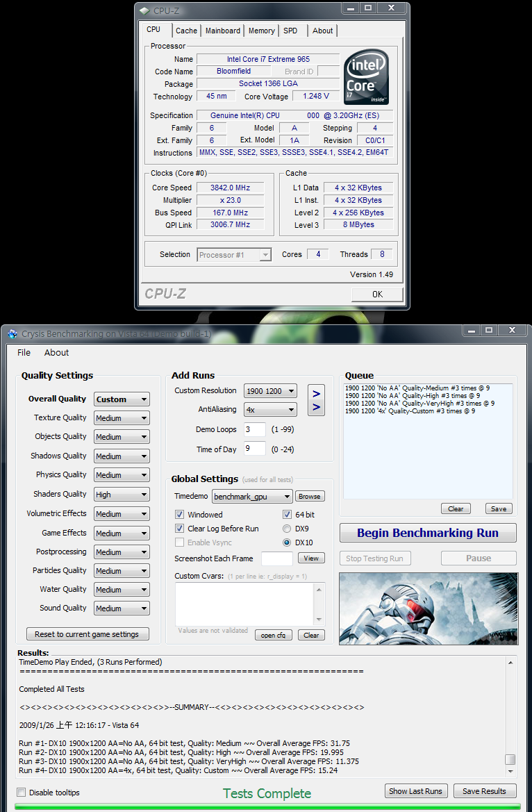Switch to the Mainboard tab

click(x=222, y=31)
